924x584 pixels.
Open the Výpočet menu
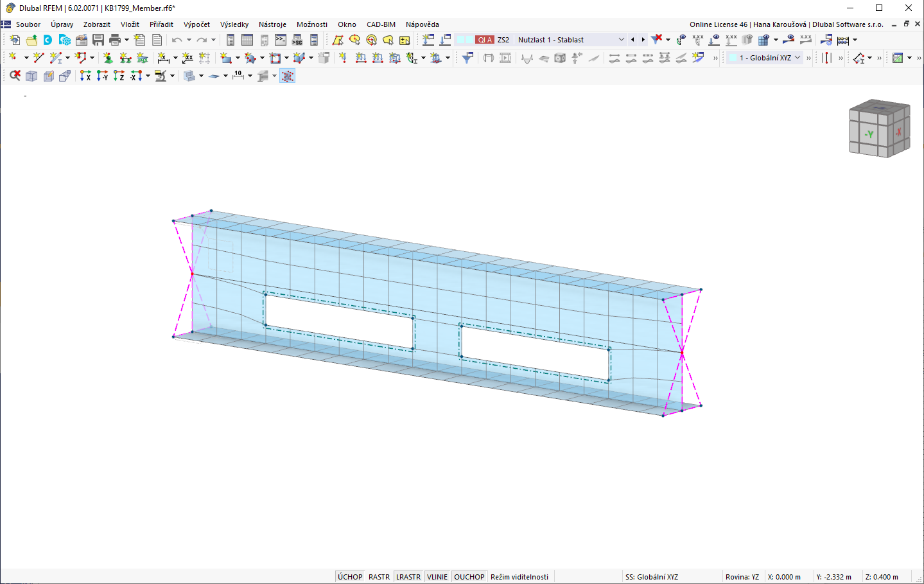(x=196, y=24)
